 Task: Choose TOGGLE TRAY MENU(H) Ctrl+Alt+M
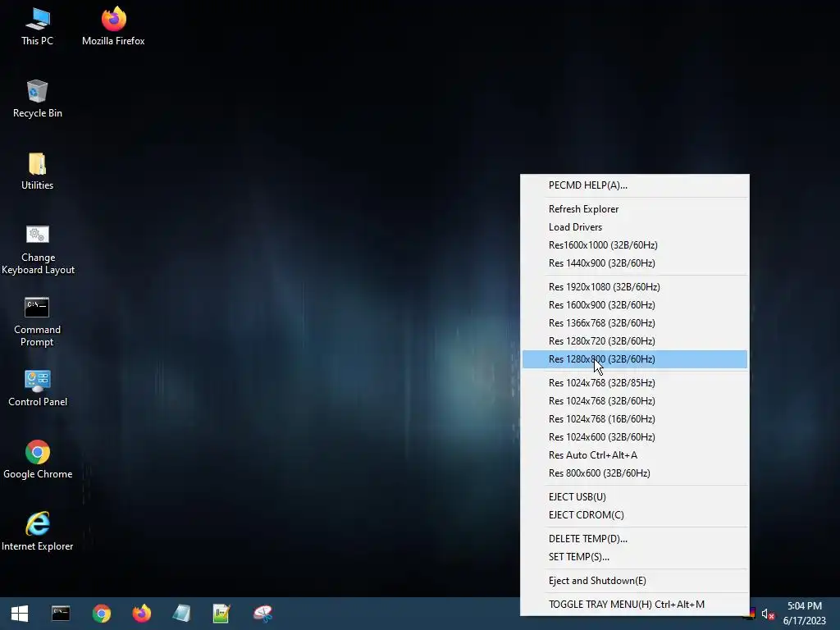coord(635,605)
